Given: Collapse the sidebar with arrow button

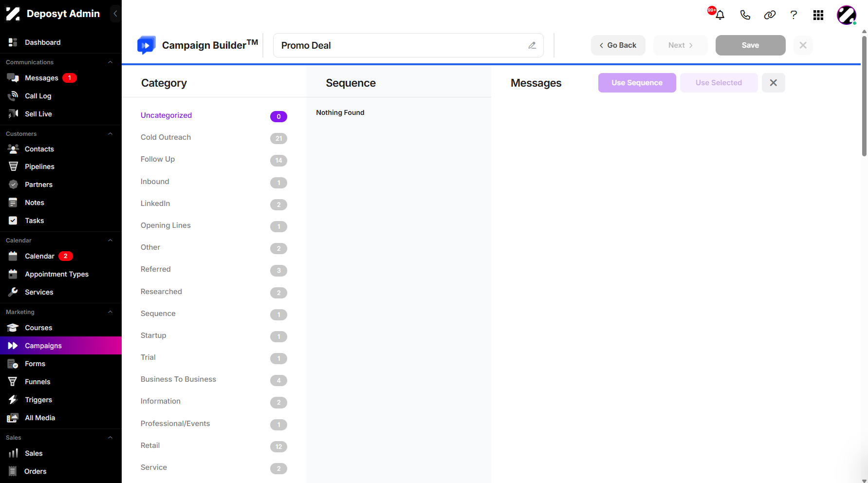Looking at the screenshot, I should pos(115,14).
